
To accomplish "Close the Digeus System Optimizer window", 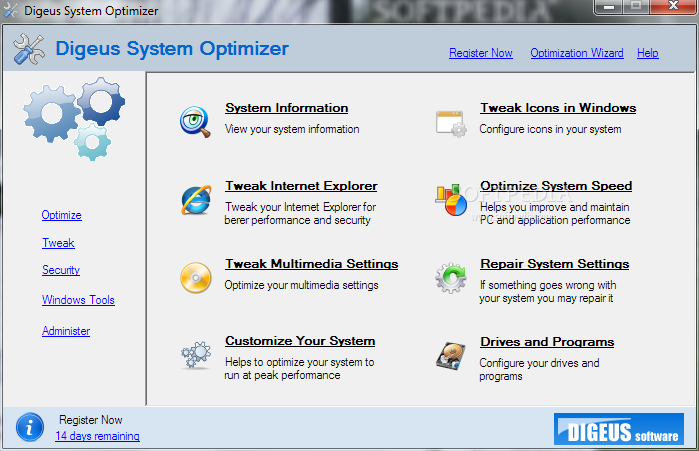I will (673, 7).
